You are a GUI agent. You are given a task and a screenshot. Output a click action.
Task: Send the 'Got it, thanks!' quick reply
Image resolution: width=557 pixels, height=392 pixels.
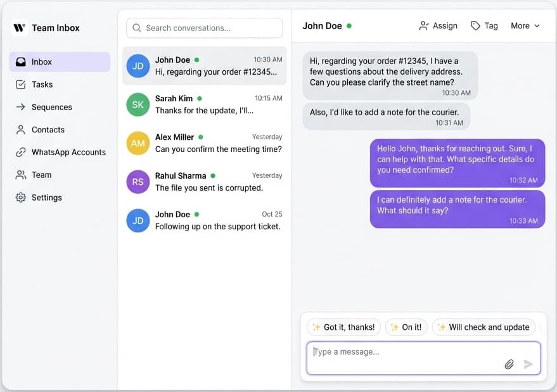click(x=343, y=327)
